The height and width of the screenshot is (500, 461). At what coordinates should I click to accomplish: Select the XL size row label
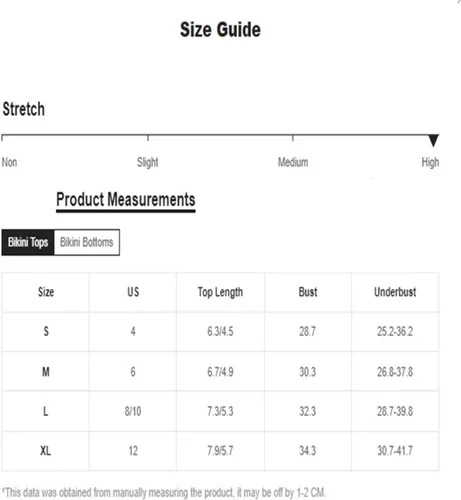pos(46,451)
